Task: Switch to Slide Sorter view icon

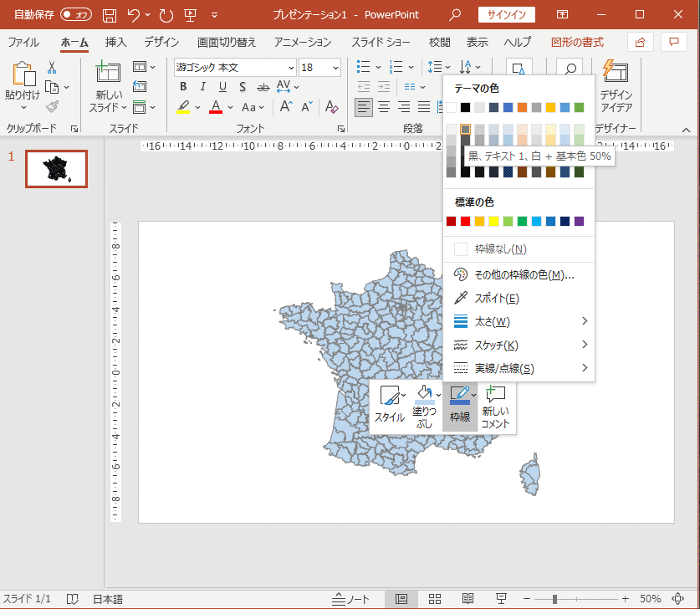Action: [x=434, y=599]
